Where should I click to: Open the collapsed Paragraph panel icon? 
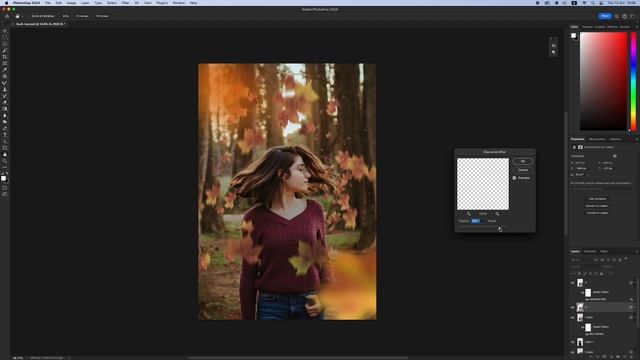coord(553,53)
